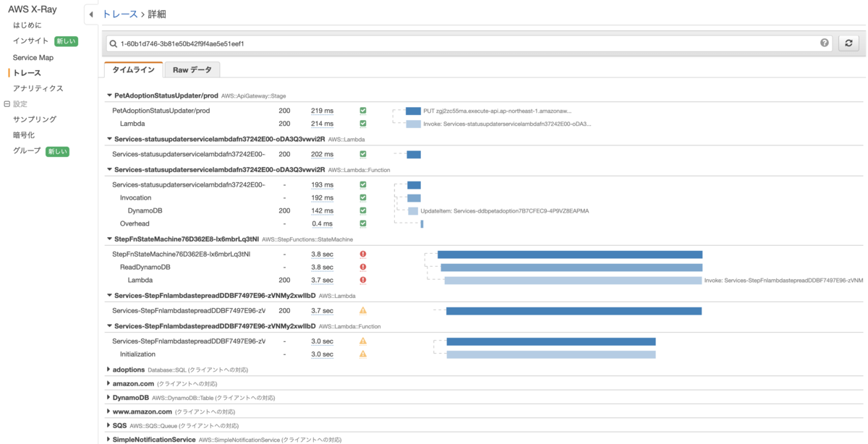Click green check status for PetAdoptionStatusUpdater/prod row
868x444 pixels.
click(x=363, y=111)
